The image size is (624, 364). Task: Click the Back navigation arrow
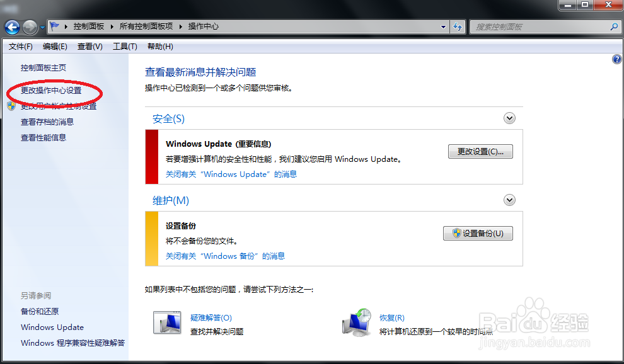tap(13, 28)
